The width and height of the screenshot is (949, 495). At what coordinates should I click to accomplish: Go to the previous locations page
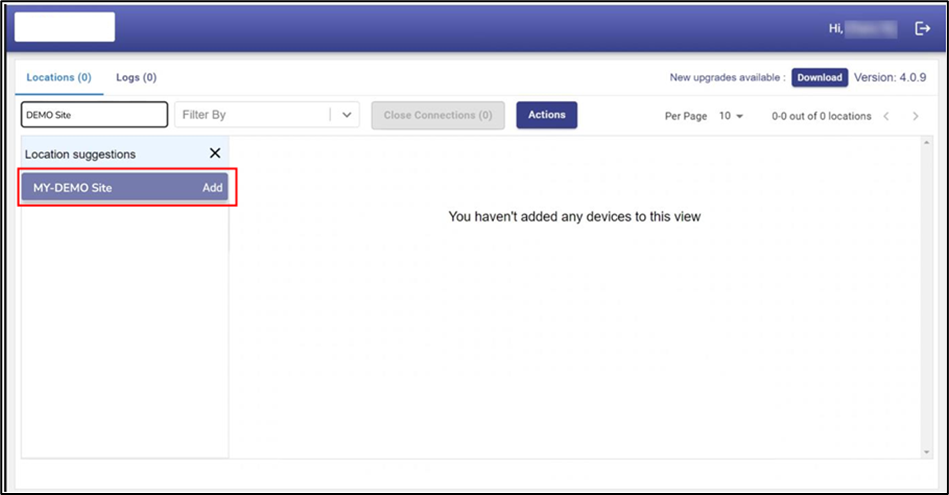point(886,116)
